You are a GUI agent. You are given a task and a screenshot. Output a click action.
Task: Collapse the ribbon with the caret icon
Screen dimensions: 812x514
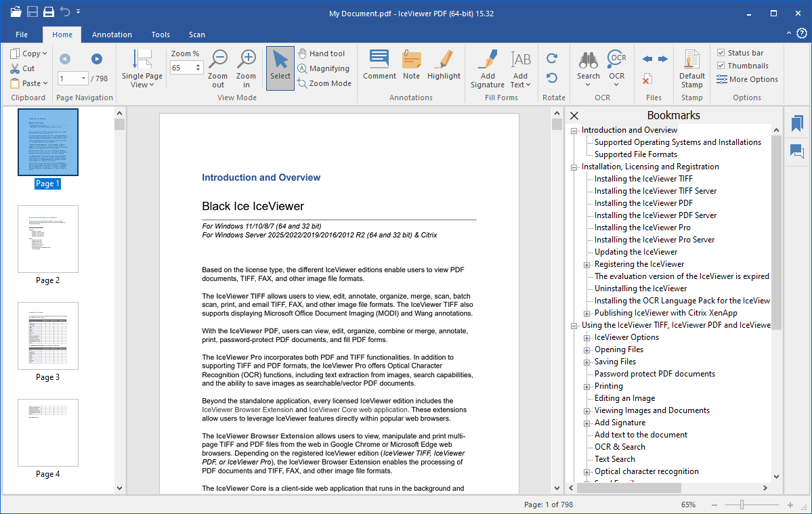tap(789, 33)
